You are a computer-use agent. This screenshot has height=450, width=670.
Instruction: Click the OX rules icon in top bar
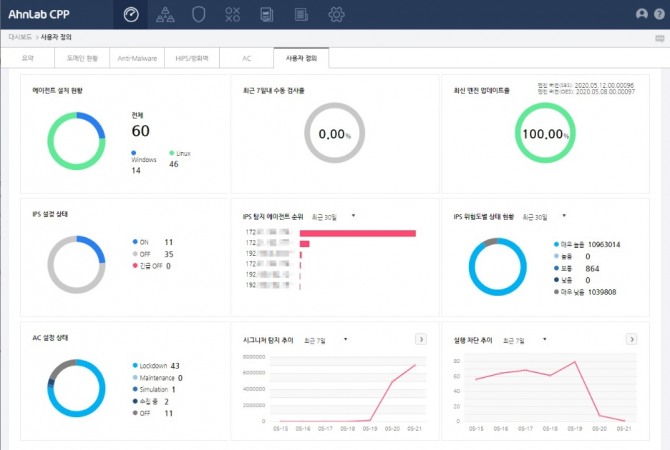point(233,14)
